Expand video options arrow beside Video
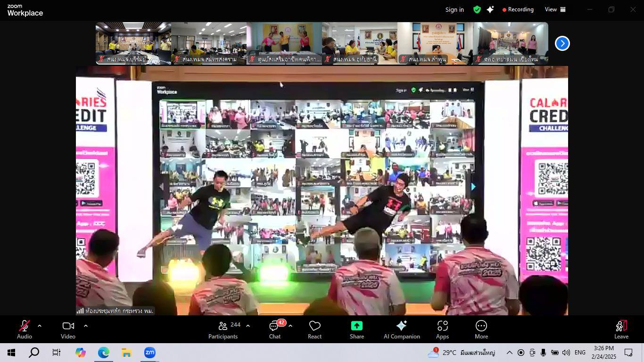 [86, 326]
